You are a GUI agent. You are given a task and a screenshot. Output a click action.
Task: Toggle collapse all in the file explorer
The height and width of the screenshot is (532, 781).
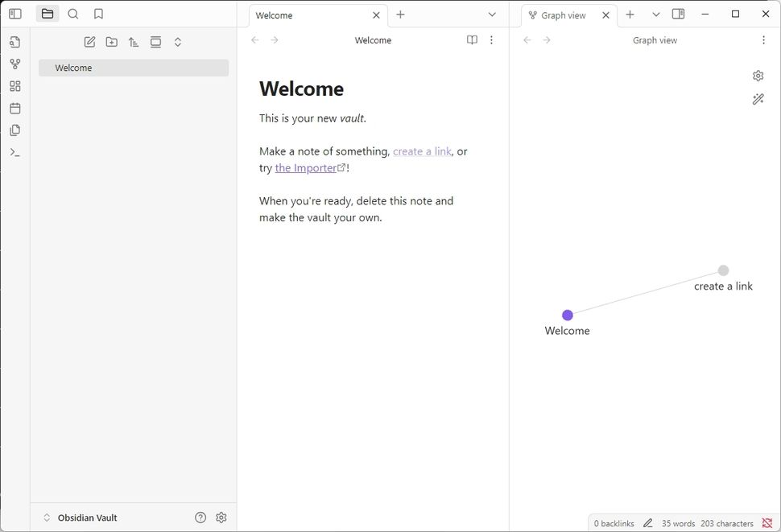[178, 41]
